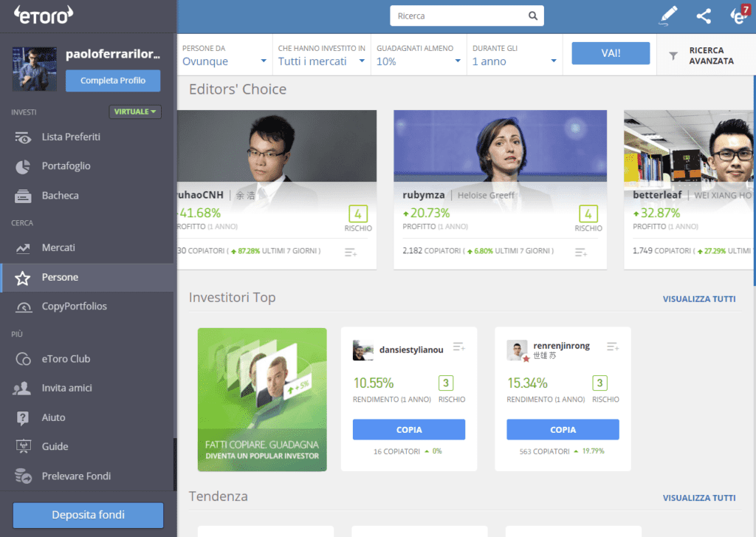
Task: Click the eToro Club icon
Action: [23, 360]
